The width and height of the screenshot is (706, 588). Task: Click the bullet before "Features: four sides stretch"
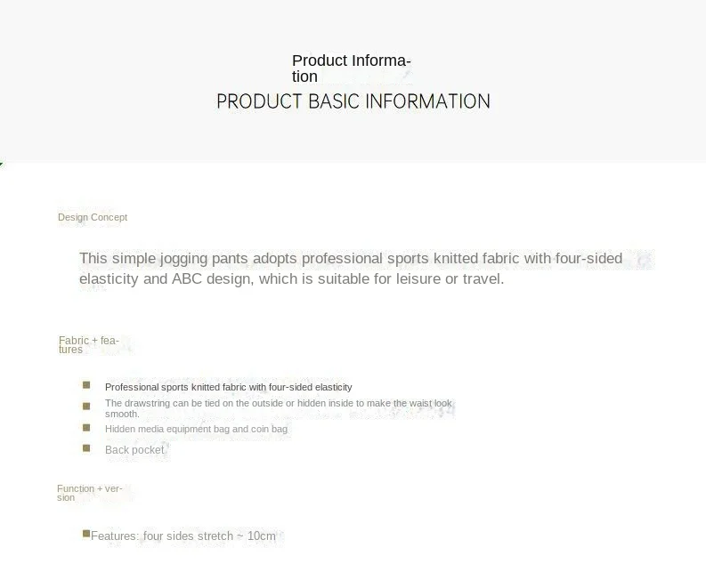click(x=86, y=534)
